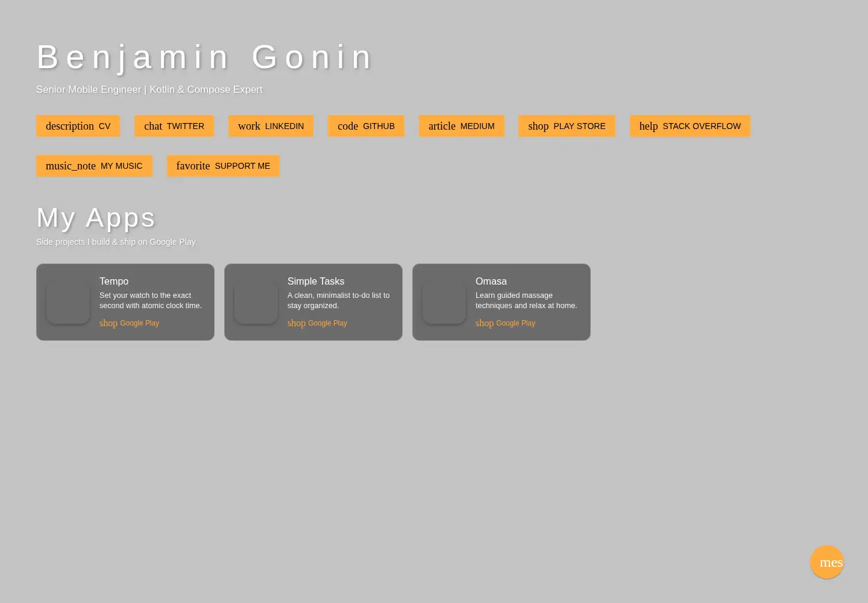Image resolution: width=868 pixels, height=603 pixels.
Task: Open the Stack Overflow button
Action: pyautogui.click(x=690, y=126)
